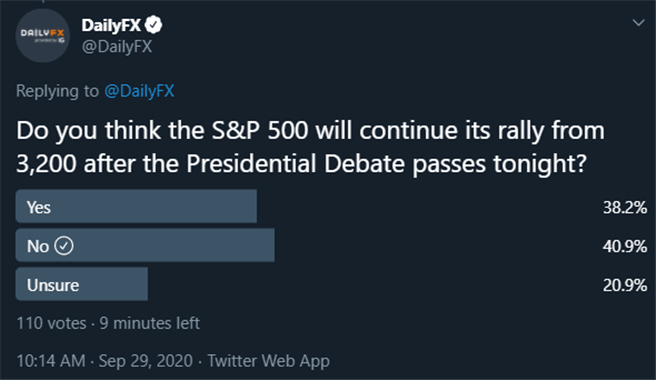Click the gray @DailyFX handle under the name
The height and width of the screenshot is (380, 656).
point(117,46)
